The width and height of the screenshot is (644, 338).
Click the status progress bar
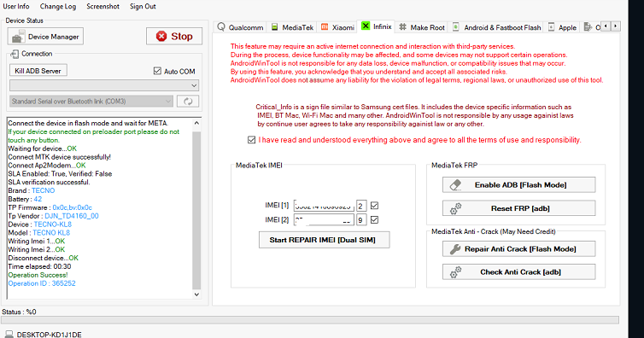[x=310, y=320]
